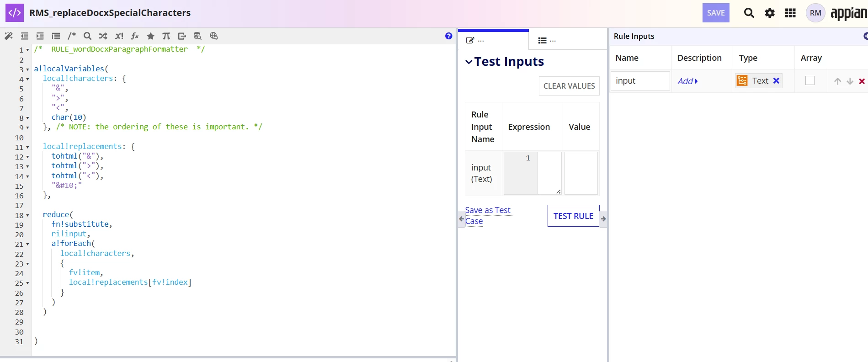Collapse test pane with left arrow
Screen dimensions: 868x362
pos(462,219)
